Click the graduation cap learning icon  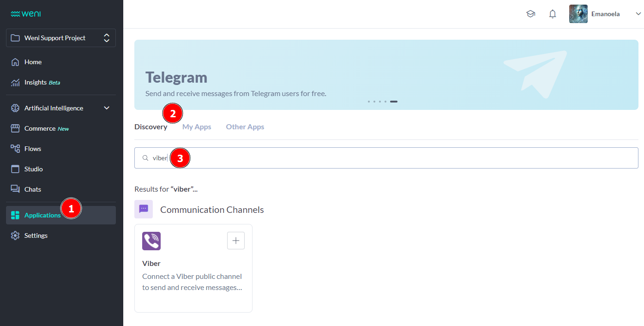click(530, 14)
